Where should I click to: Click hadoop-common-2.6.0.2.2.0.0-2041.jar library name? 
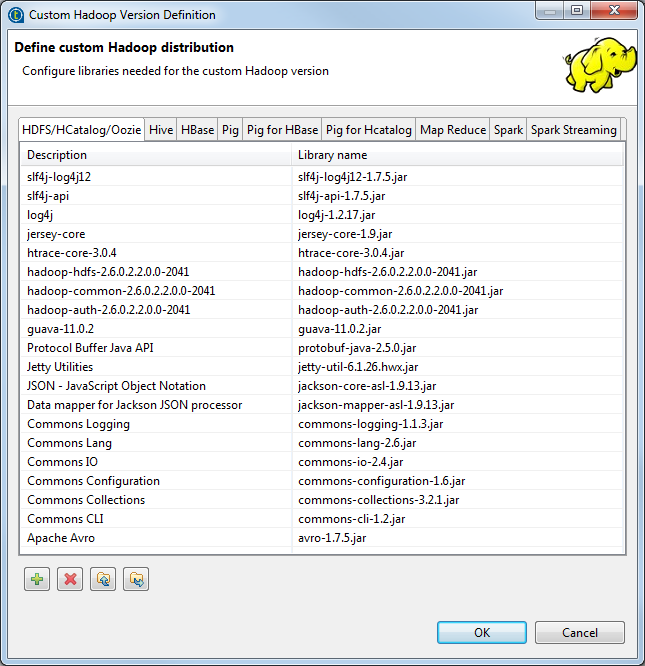[x=400, y=291]
